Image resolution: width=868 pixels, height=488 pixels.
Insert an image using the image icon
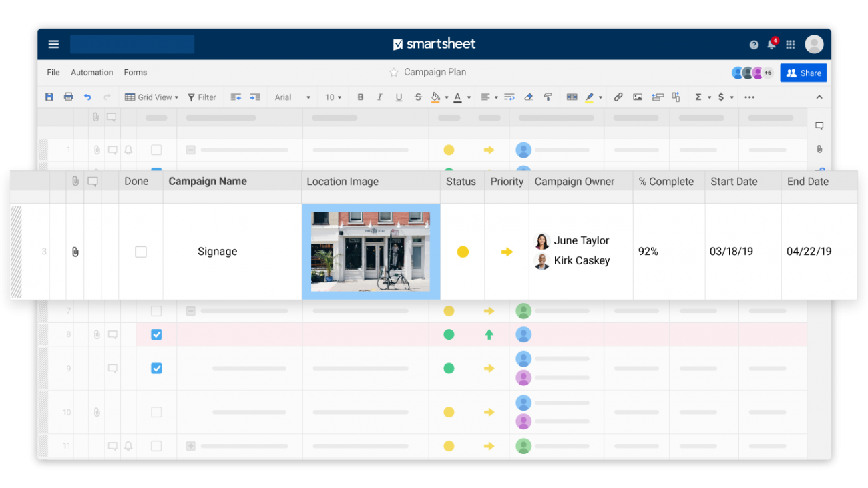coord(637,97)
